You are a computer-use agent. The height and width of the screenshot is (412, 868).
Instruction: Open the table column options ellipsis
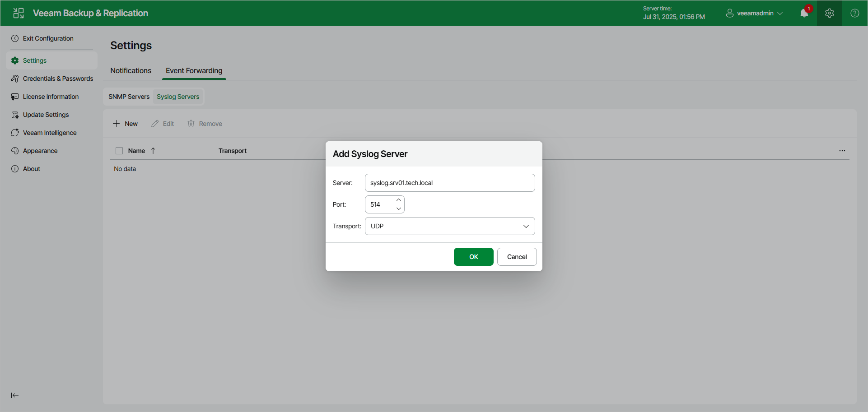point(842,151)
